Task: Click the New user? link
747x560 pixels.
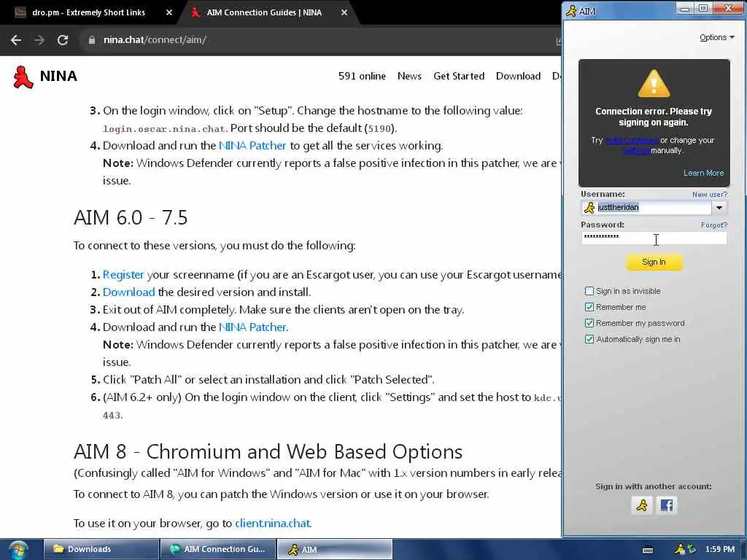Action: point(709,194)
